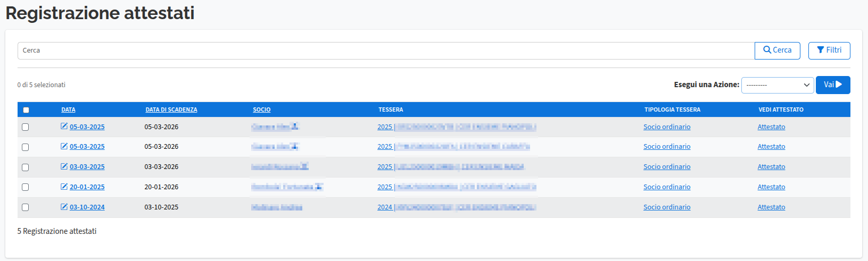Open the 03-10-2024 date link
The width and height of the screenshot is (868, 261).
[x=87, y=207]
